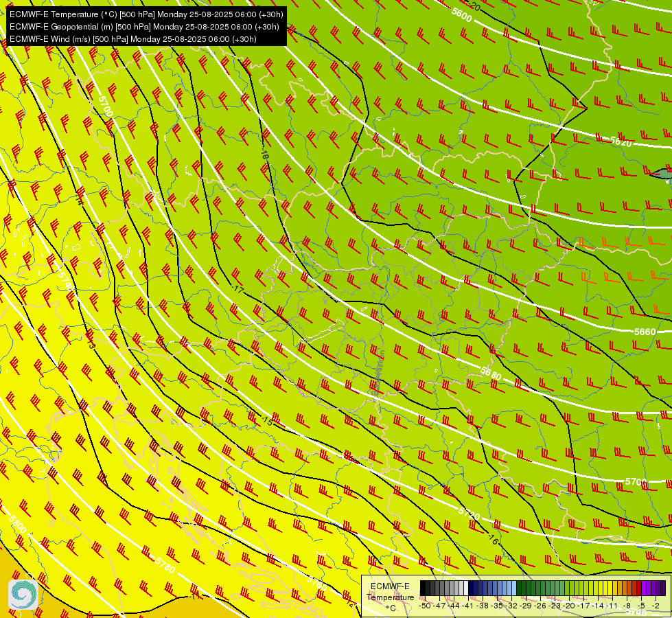The image size is (672, 618).
Task: Click the -8 legend value
Action: click(x=627, y=606)
